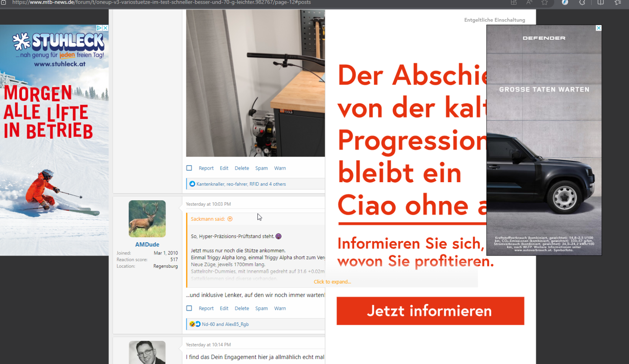Click the Jetzt informieren button
This screenshot has width=629, height=364.
coord(430,311)
